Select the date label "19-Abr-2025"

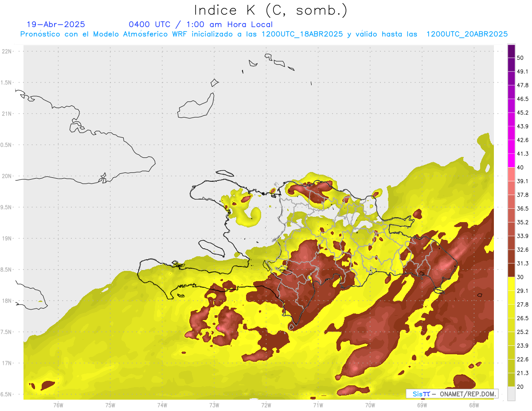point(55,24)
